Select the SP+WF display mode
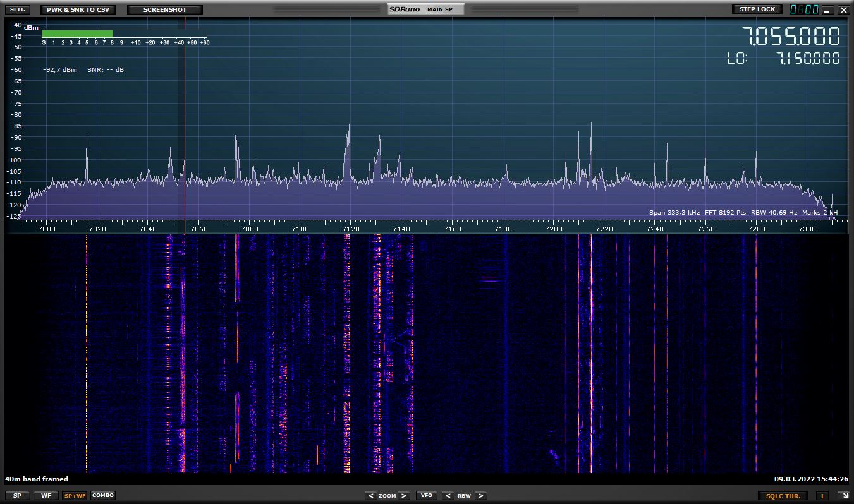The image size is (854, 504). [x=75, y=496]
